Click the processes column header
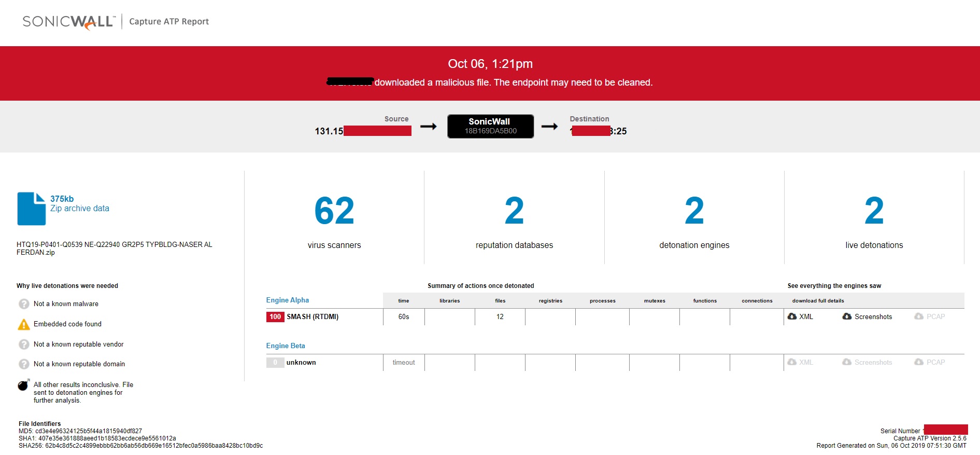This screenshot has width=980, height=455. pyautogui.click(x=603, y=301)
